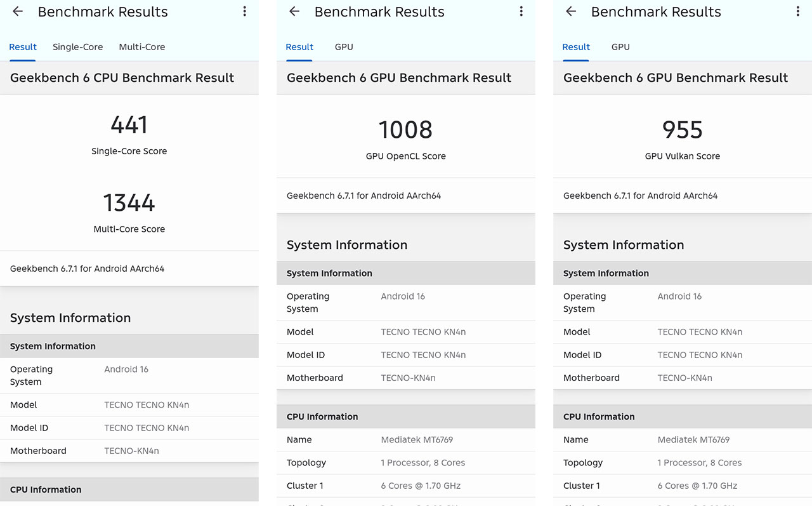Screen dimensions: 812x506
Task: Open the GPU tab on the Vulkan screen
Action: tap(620, 47)
